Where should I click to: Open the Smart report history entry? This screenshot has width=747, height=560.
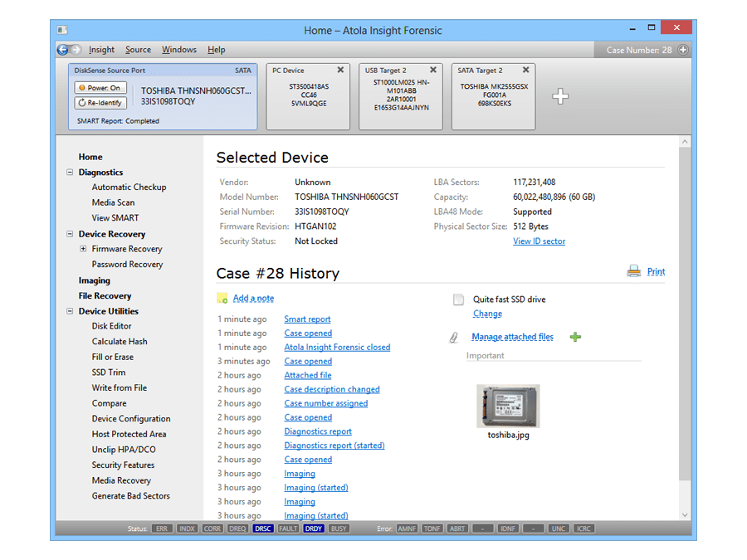(307, 319)
